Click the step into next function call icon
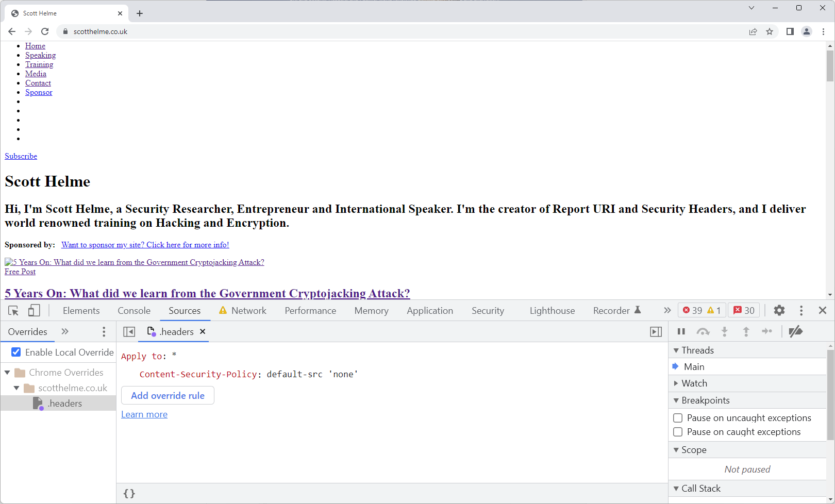 point(725,331)
